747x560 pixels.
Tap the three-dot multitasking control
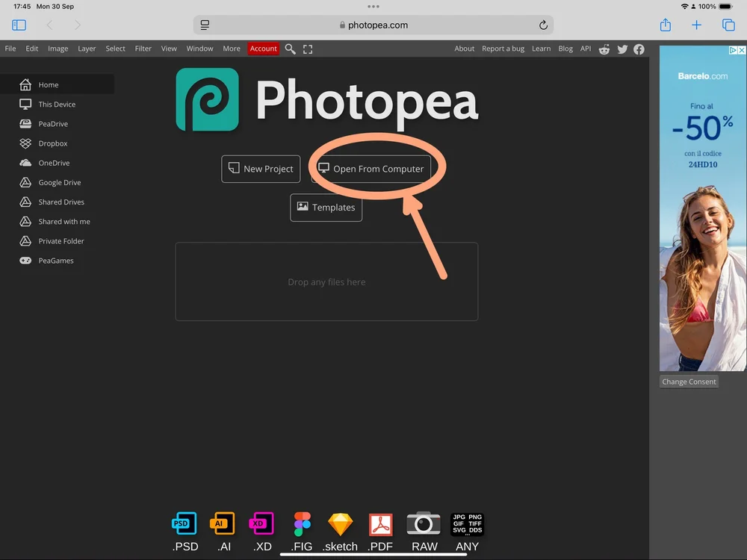pos(373,7)
